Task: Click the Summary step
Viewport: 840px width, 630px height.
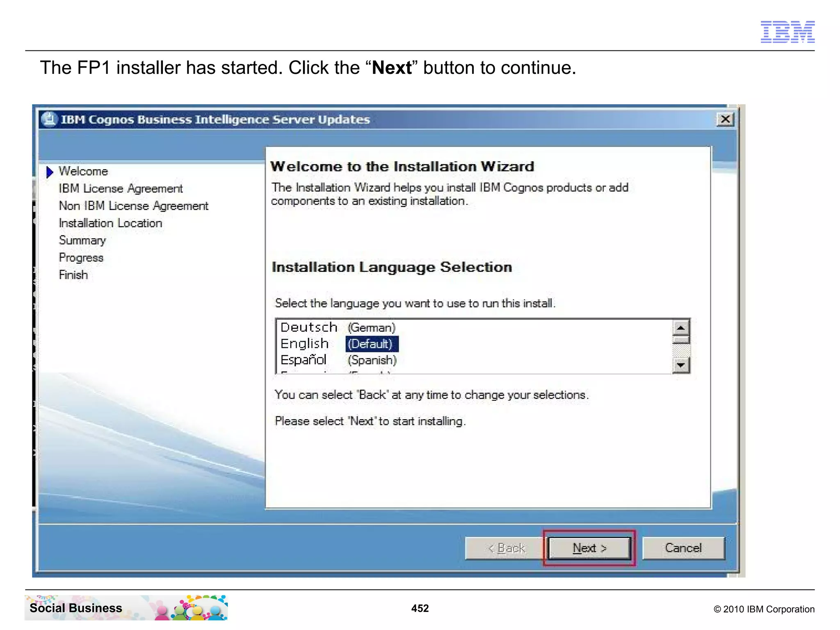Action: (x=82, y=240)
